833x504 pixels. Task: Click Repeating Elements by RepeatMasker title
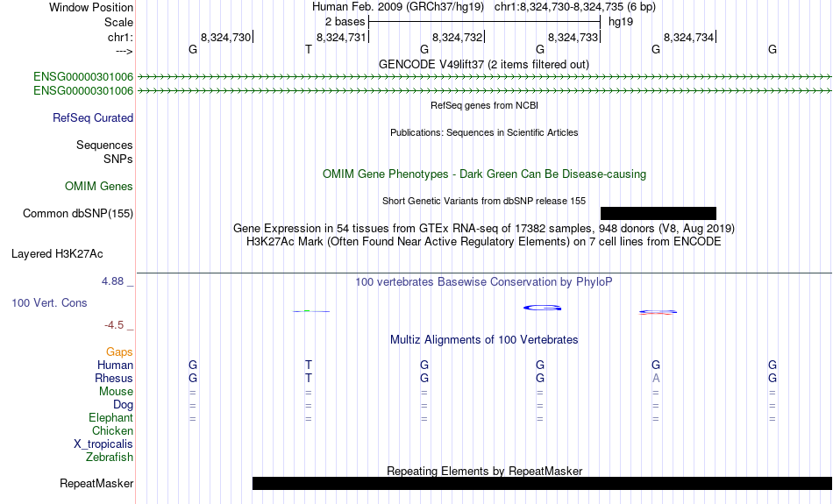tap(484, 471)
